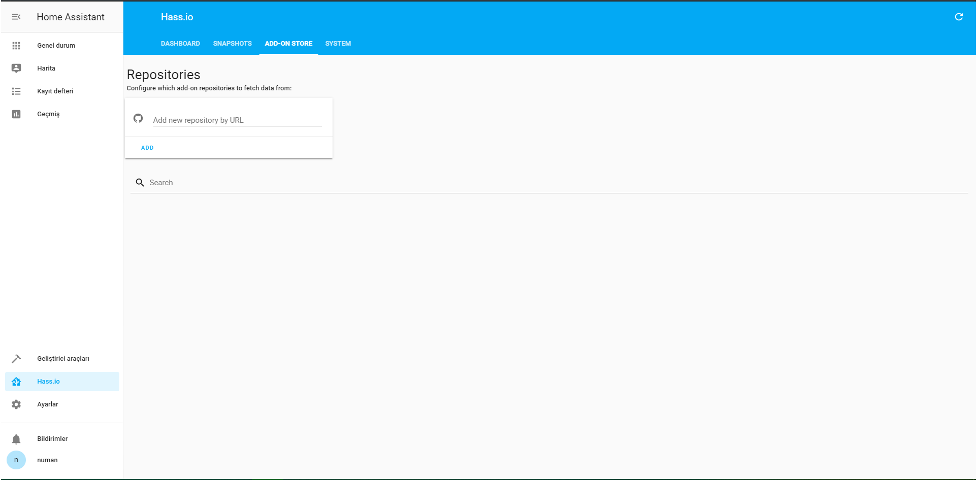Open Bildirimler notifications
The width and height of the screenshot is (980, 480).
coord(52,438)
